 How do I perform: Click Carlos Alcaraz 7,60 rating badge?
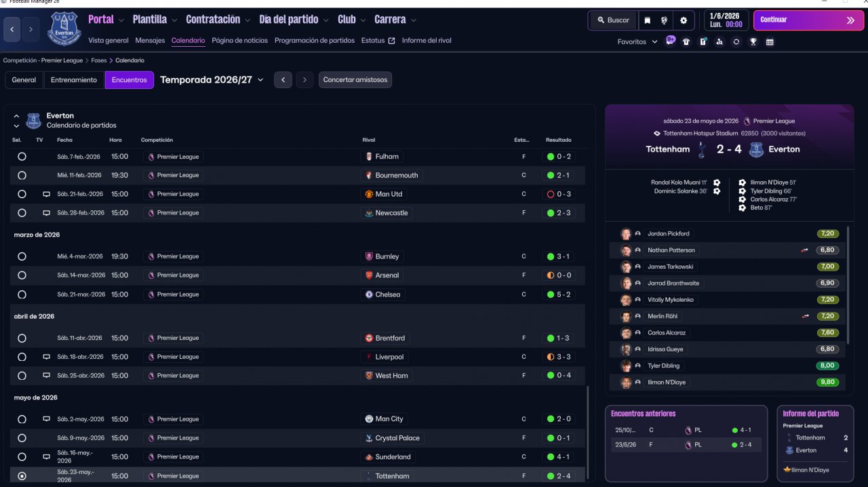(827, 333)
